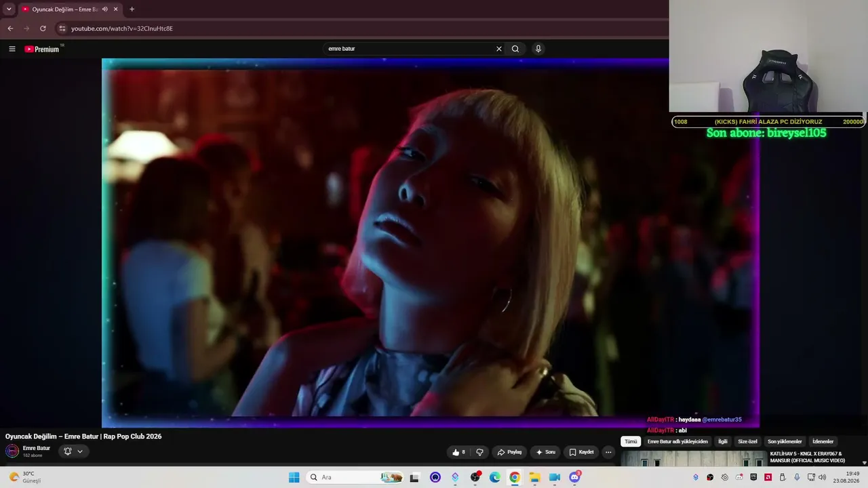Screen dimensions: 868x488
Task: Open the YouTube hamburger guide menu
Action: coord(12,49)
